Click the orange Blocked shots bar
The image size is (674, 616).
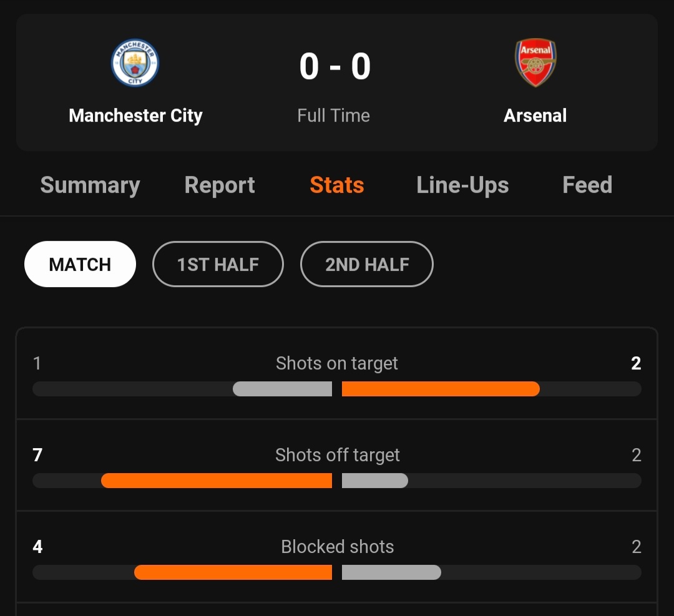point(233,572)
